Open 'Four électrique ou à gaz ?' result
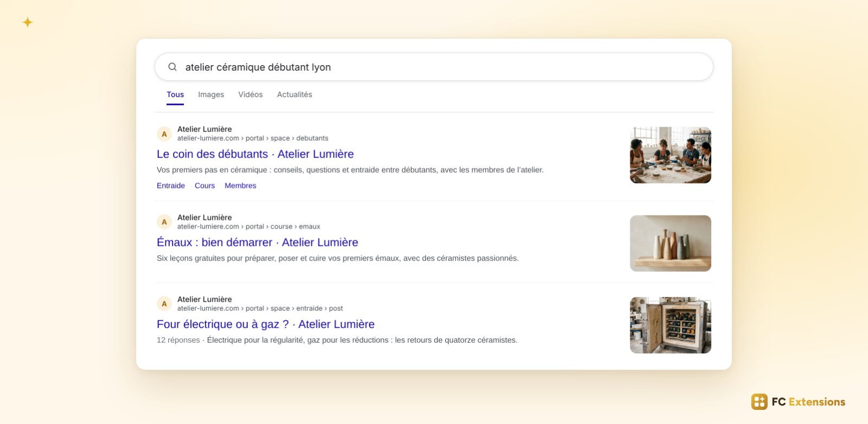The width and height of the screenshot is (868, 424). (x=266, y=324)
